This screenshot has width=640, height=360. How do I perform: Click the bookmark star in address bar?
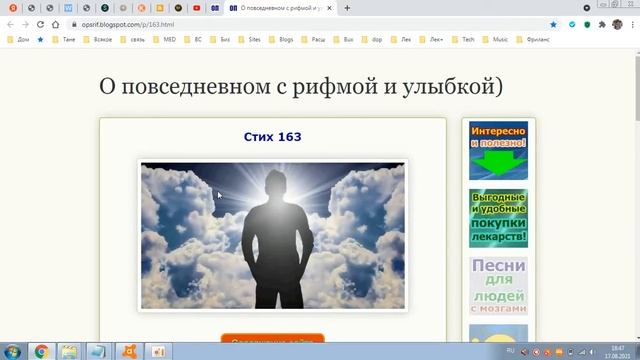[x=553, y=24]
